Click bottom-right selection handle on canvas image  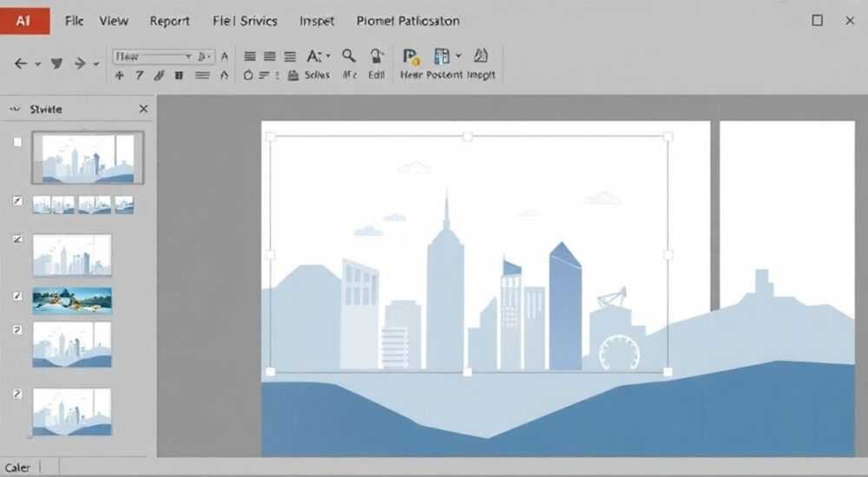coord(667,372)
